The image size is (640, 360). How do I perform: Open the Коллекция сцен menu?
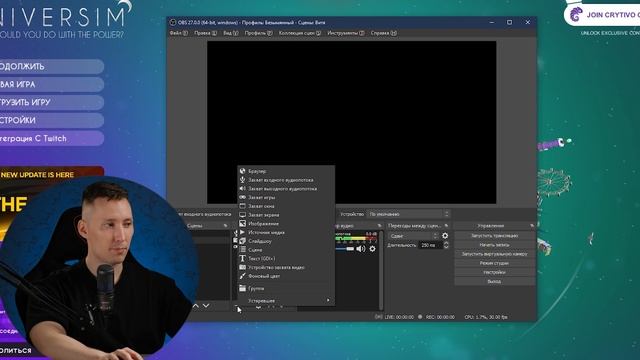tap(300, 33)
